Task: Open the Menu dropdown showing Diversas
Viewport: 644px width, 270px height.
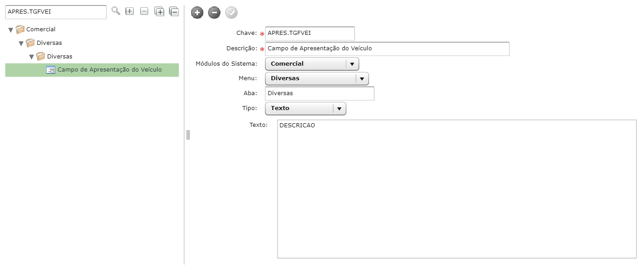Action: click(317, 78)
